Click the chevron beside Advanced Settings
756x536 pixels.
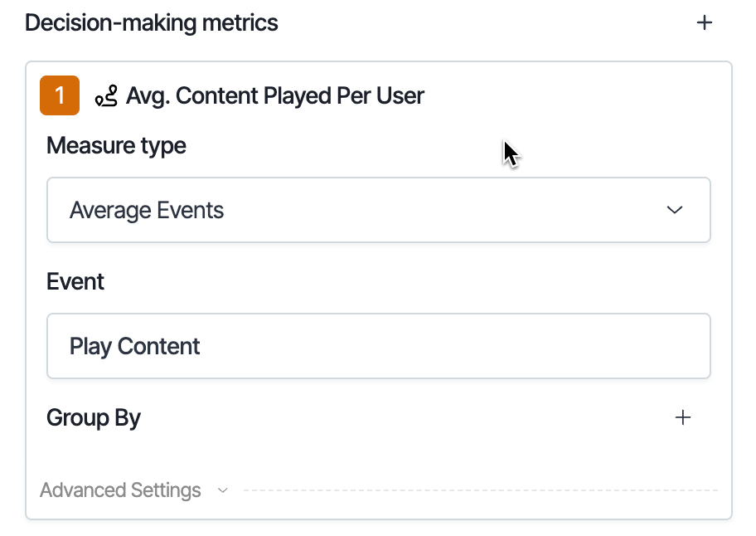(x=222, y=490)
